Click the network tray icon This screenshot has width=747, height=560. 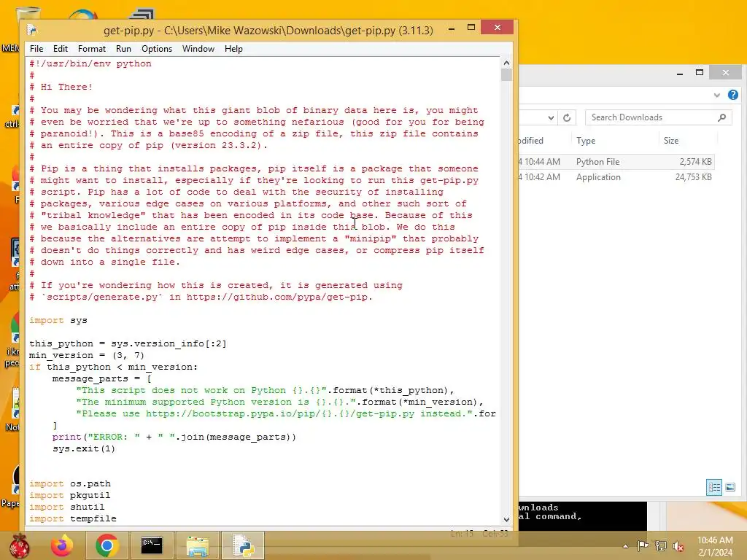(661, 545)
